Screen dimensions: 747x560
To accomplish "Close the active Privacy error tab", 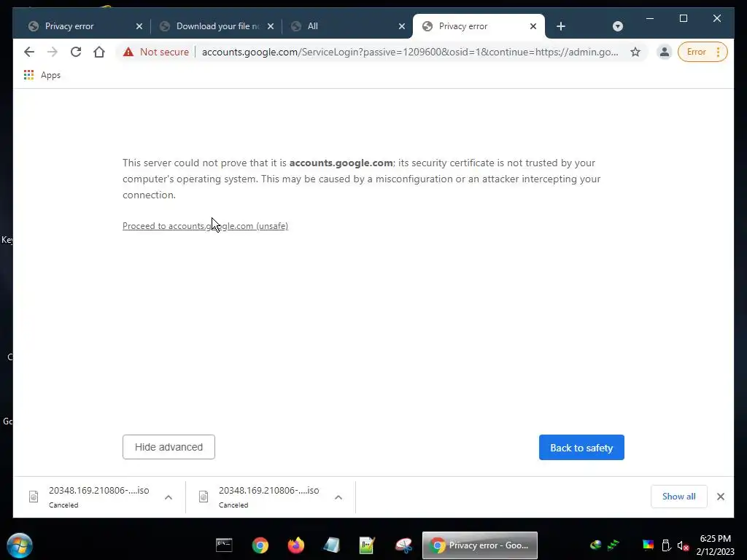I will [533, 26].
